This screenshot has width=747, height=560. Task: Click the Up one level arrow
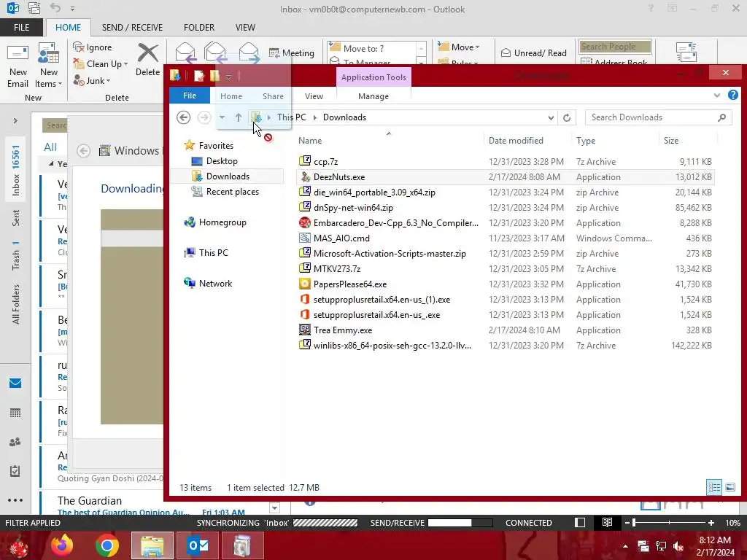pyautogui.click(x=239, y=117)
